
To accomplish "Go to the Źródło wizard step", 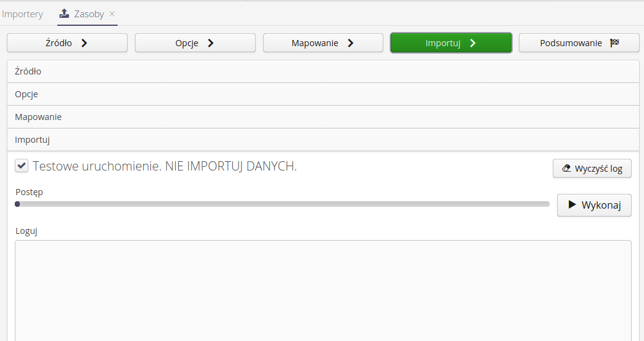I will pyautogui.click(x=67, y=43).
